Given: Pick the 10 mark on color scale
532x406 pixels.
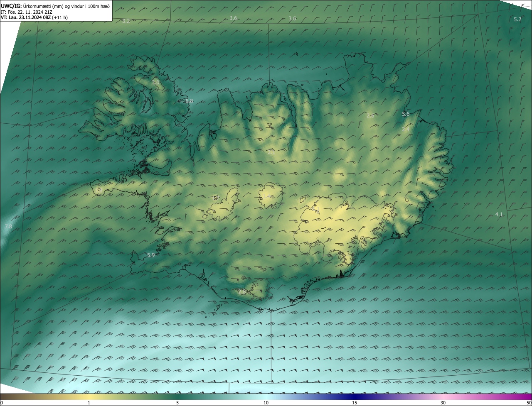Looking at the screenshot, I should [266, 403].
